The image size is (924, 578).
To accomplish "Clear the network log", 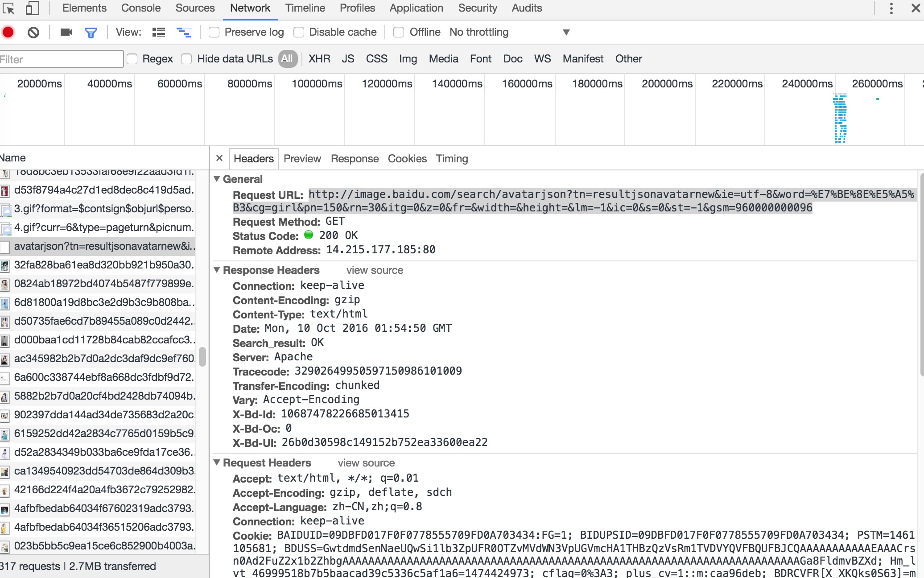I will click(x=33, y=32).
